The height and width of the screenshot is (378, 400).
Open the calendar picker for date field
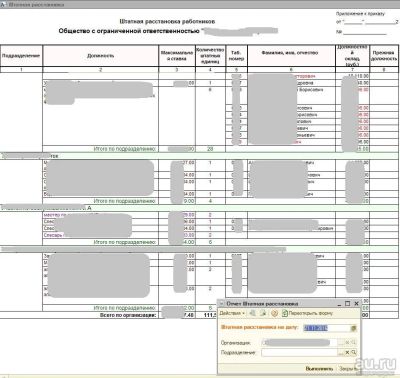(354, 328)
